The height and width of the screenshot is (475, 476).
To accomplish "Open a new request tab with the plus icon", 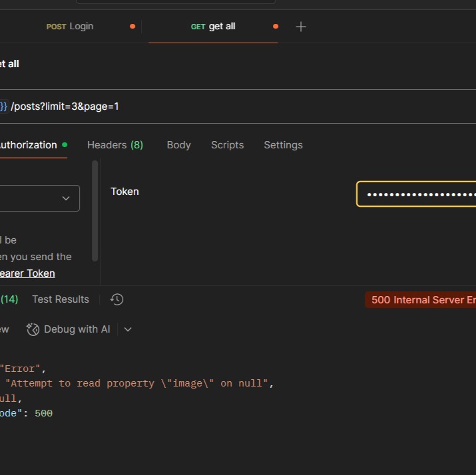I will [301, 27].
